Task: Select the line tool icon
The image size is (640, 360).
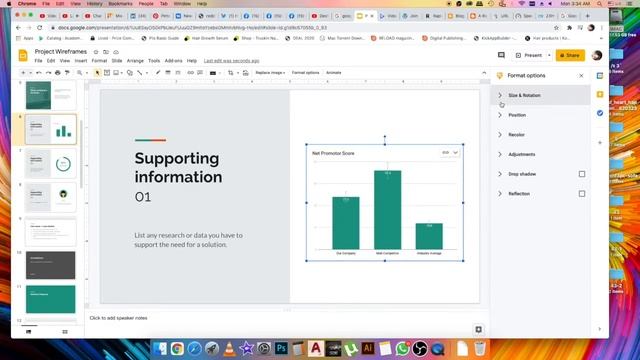Action: coord(140,73)
